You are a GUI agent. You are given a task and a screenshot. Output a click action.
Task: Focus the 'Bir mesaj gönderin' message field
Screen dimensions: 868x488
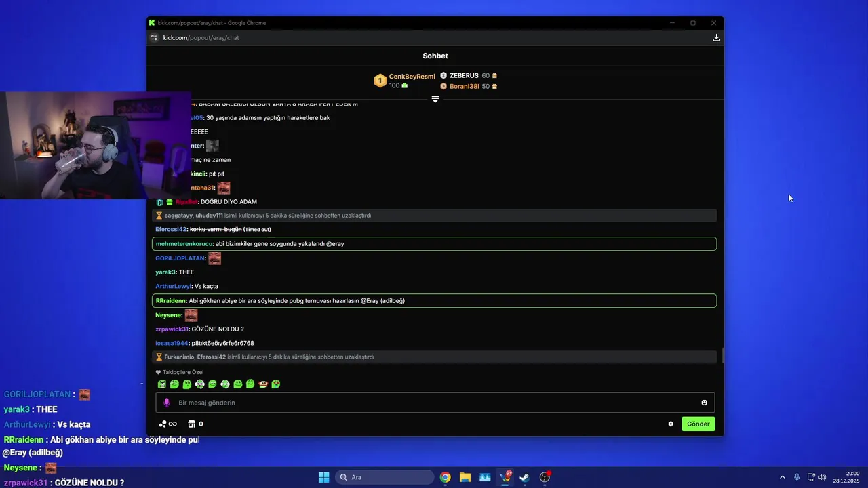point(435,403)
